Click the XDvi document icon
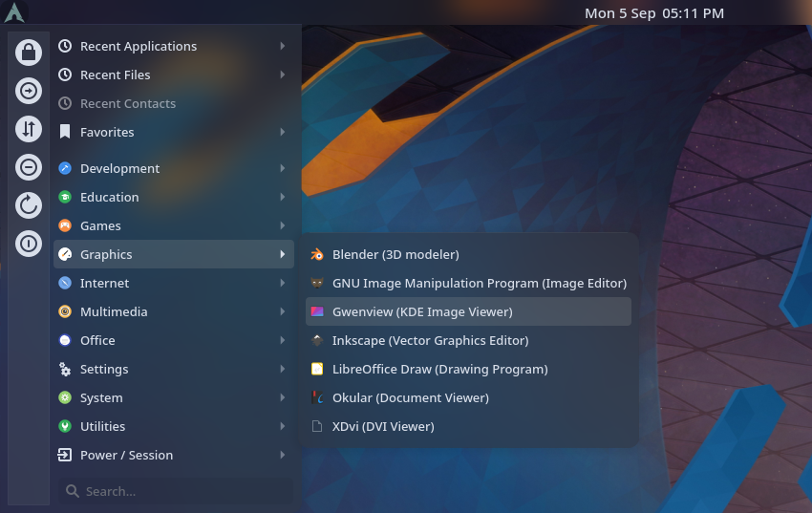The height and width of the screenshot is (513, 812). [317, 427]
